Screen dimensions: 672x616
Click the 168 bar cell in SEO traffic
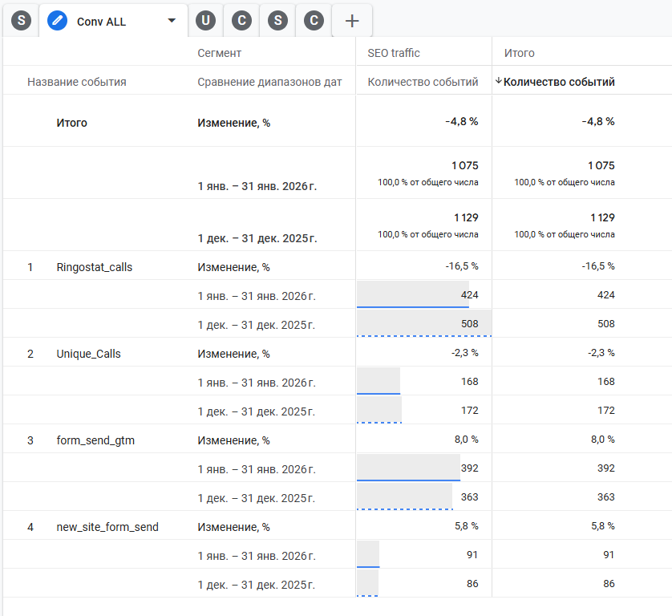424,381
